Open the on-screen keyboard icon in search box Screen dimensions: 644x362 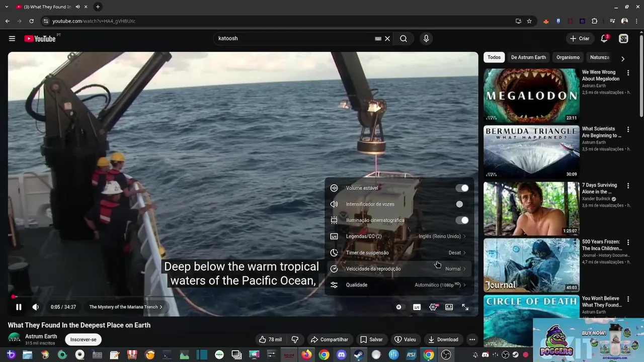point(378,39)
